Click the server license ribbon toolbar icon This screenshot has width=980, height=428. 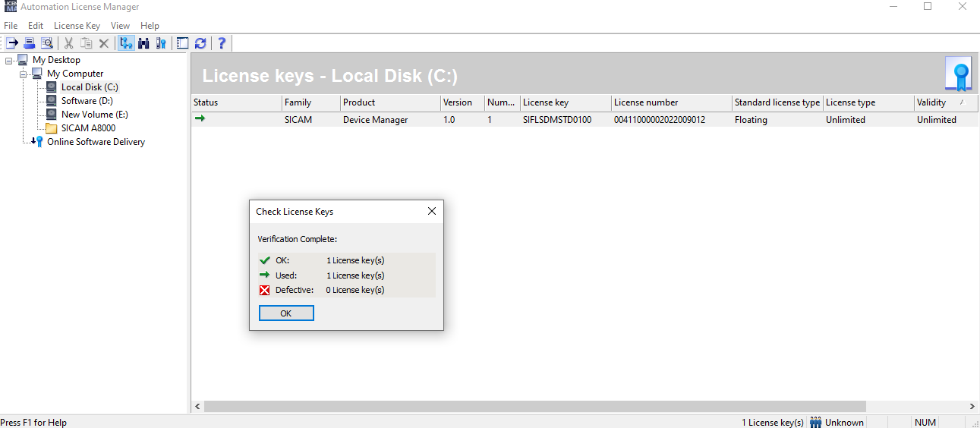[161, 43]
